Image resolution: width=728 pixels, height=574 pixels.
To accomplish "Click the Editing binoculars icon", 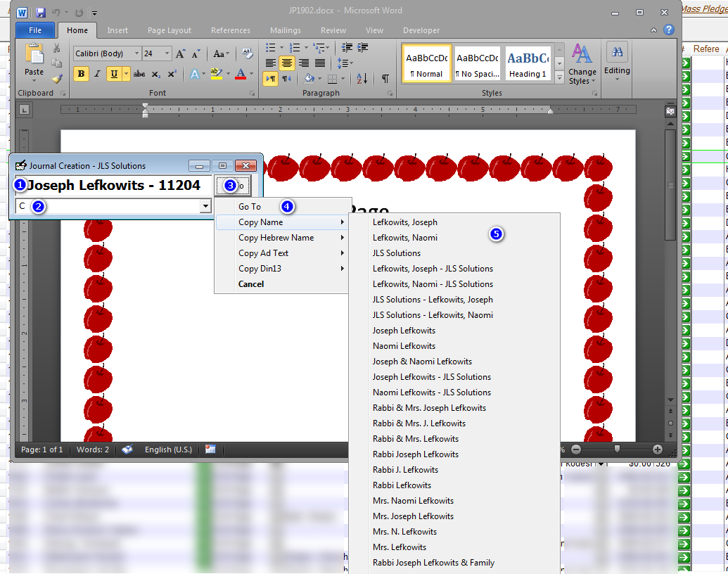I will tap(617, 52).
